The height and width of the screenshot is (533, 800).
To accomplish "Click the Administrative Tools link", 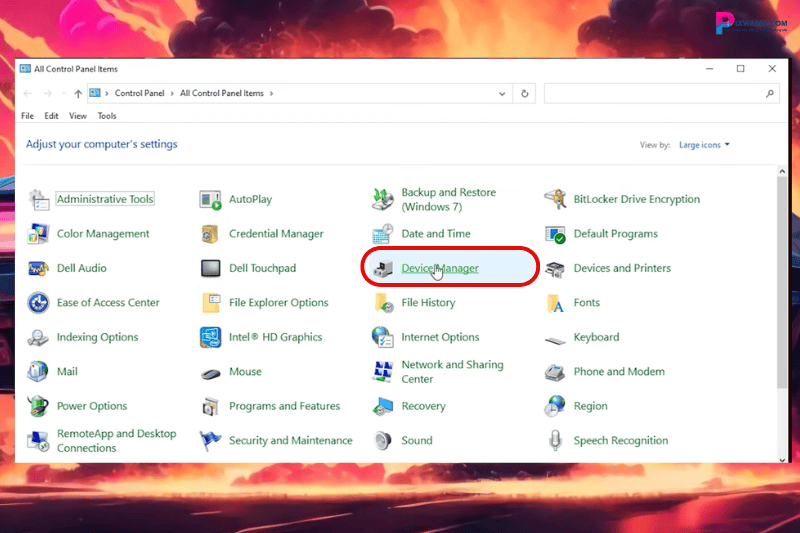I will (x=105, y=199).
